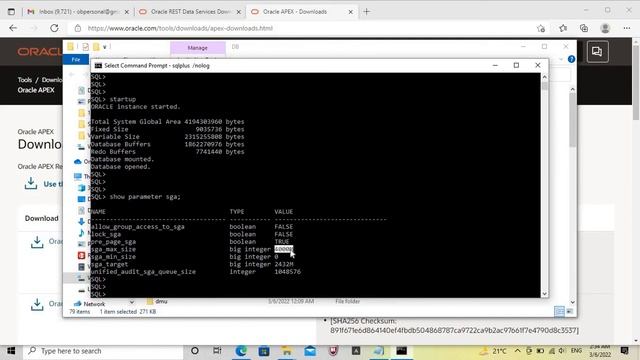This screenshot has height=360, width=640.
Task: Open Microsoft Store from taskbar
Action: [x=264, y=351]
